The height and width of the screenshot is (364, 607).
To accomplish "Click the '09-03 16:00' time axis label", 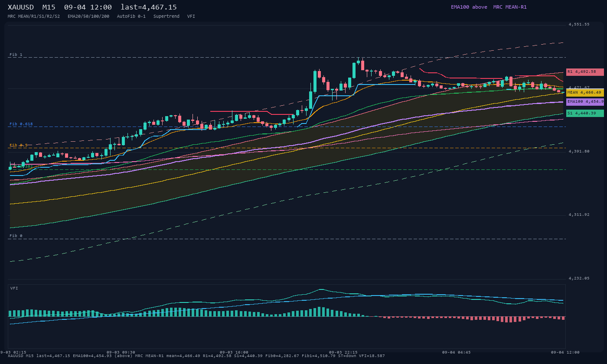I will click(234, 353).
